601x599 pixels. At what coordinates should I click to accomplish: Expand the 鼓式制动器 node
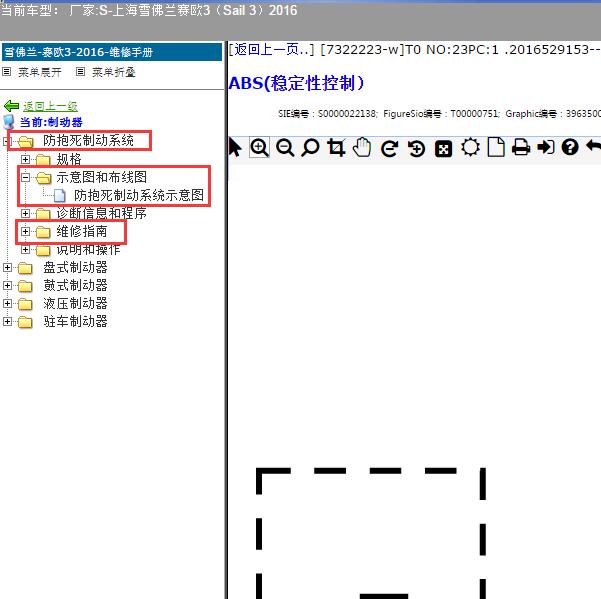7,286
